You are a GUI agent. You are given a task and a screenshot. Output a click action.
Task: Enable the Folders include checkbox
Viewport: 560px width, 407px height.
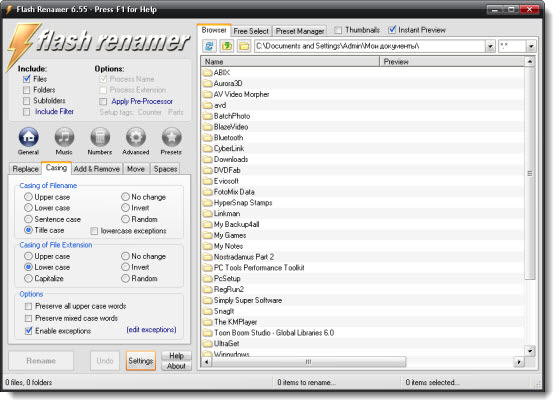(26, 90)
